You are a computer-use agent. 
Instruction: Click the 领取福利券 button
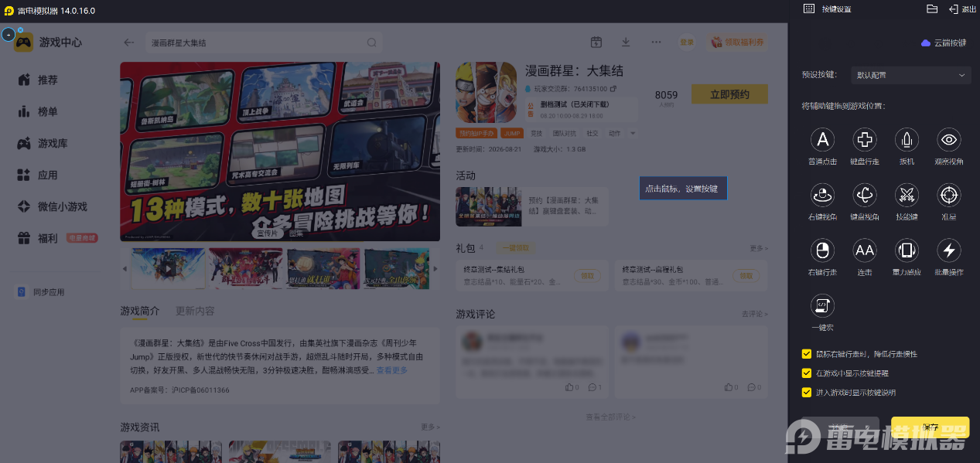click(738, 43)
